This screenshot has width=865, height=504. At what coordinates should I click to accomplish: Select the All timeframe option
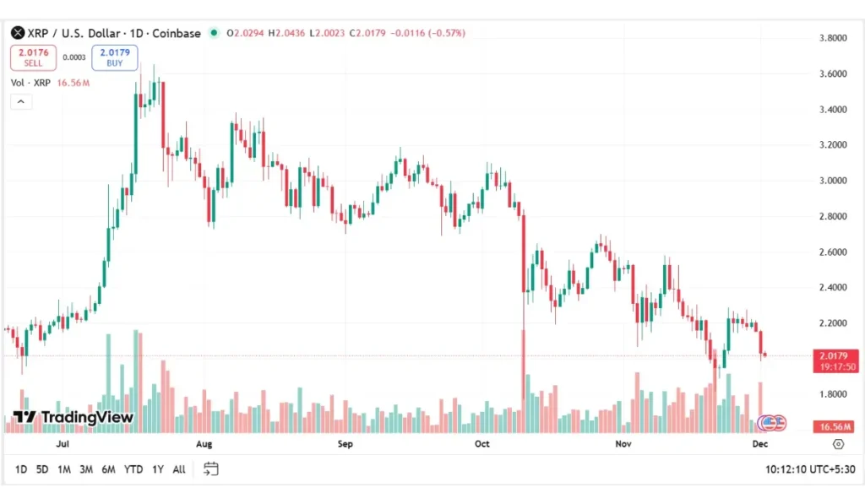click(178, 469)
